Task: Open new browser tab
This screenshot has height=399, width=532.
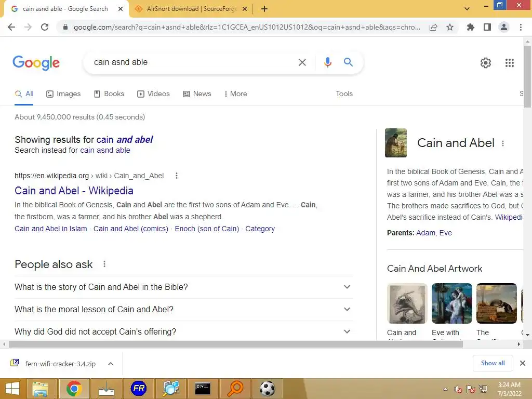Action: [264, 9]
